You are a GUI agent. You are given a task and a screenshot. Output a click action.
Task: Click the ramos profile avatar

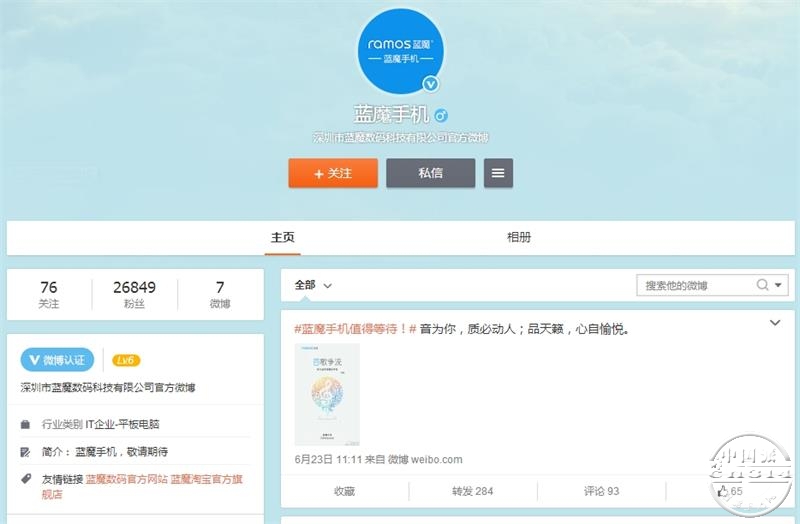click(401, 52)
